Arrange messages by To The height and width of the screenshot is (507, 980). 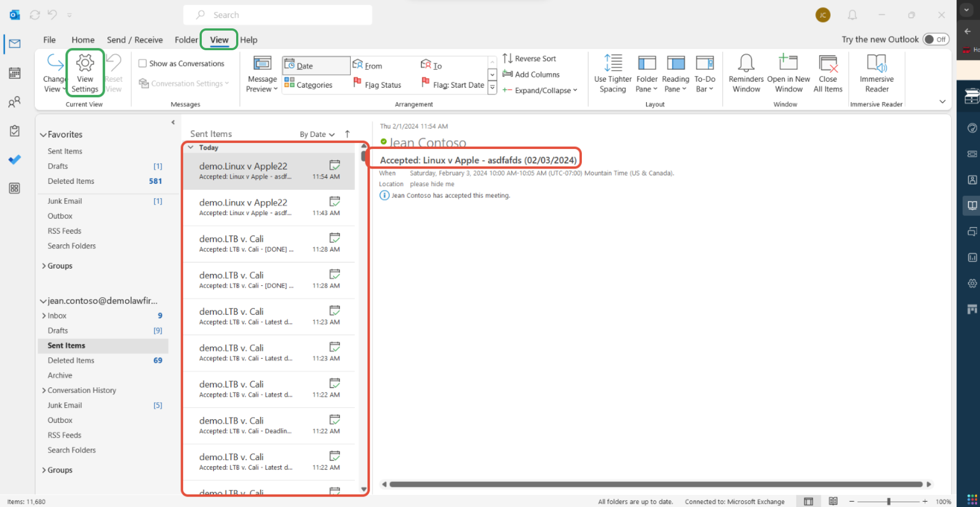coord(431,65)
